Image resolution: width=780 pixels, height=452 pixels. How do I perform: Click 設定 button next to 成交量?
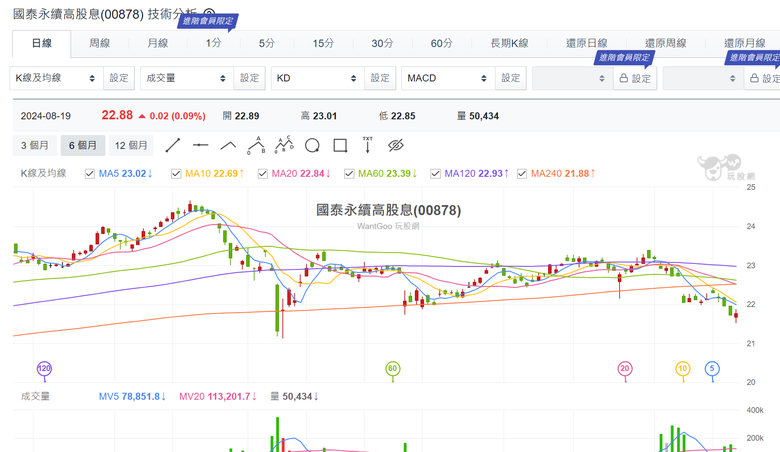tap(249, 78)
